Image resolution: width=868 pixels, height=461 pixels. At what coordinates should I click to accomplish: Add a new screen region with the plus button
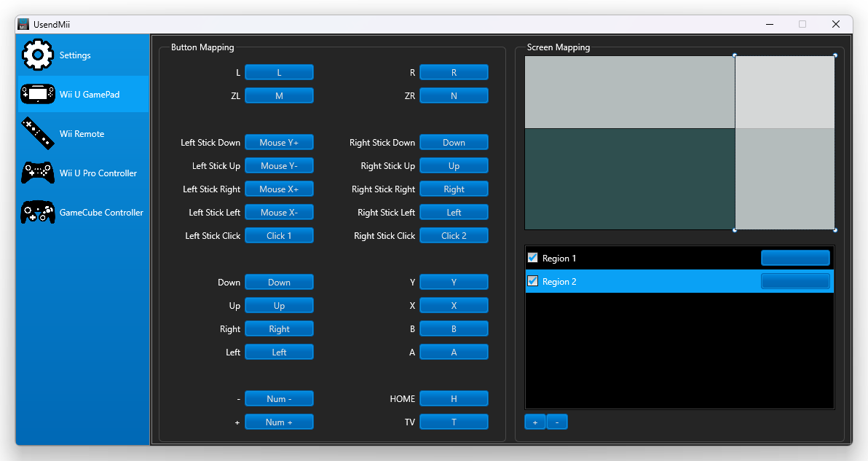pos(534,422)
